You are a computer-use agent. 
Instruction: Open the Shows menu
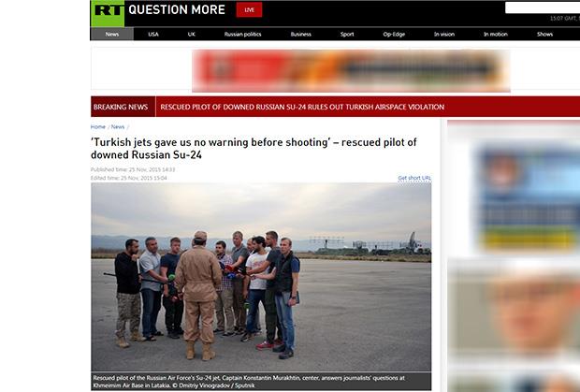coord(544,34)
